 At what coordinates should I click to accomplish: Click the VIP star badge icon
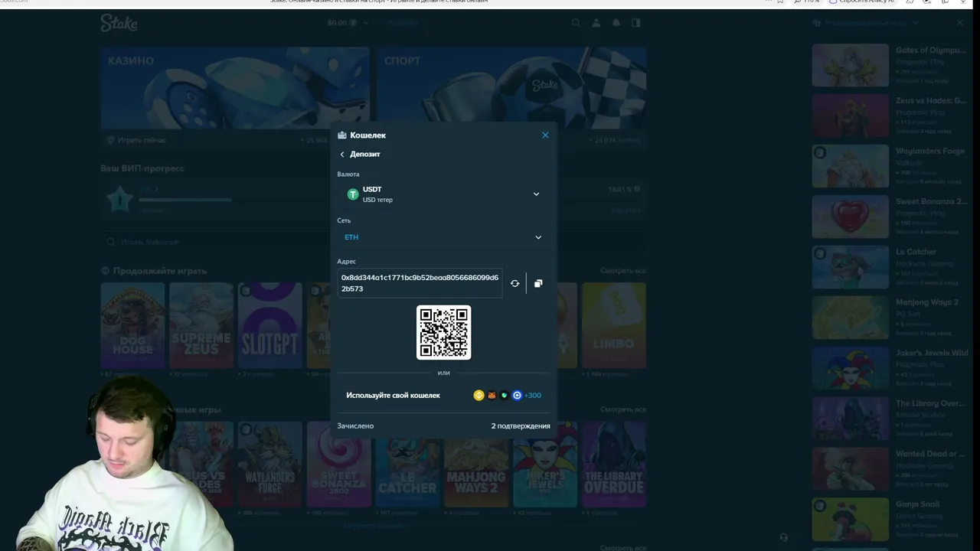pyautogui.click(x=119, y=201)
